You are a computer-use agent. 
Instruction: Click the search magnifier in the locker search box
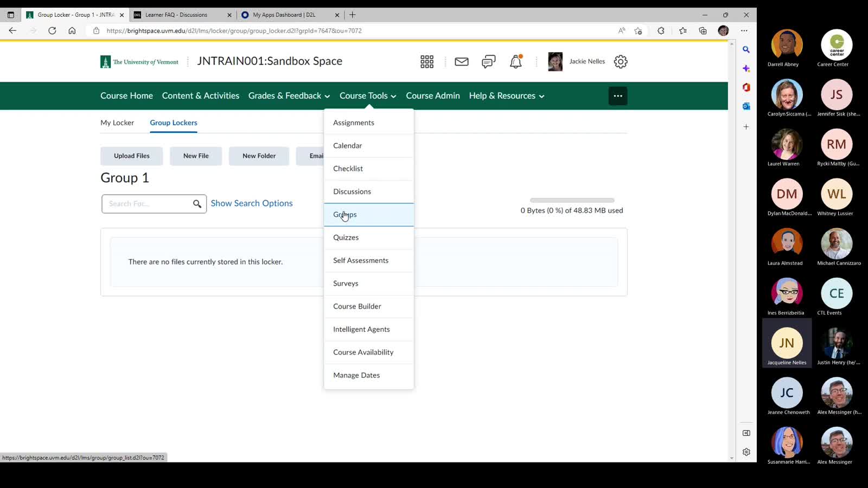click(197, 204)
